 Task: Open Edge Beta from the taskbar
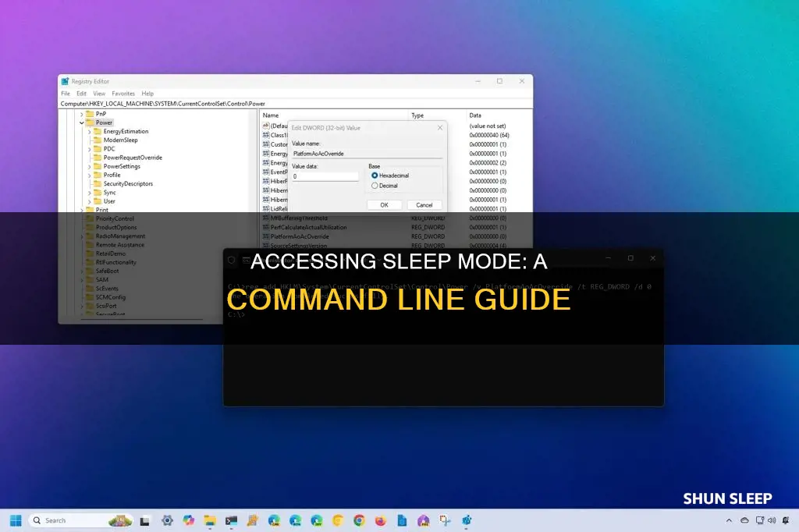296,520
